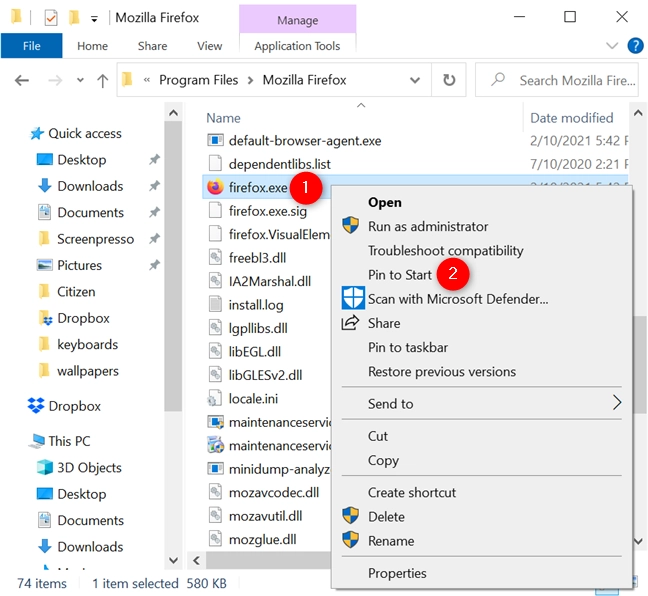Expand the ribbon with the chevron
This screenshot has width=648, height=596.
click(x=612, y=45)
